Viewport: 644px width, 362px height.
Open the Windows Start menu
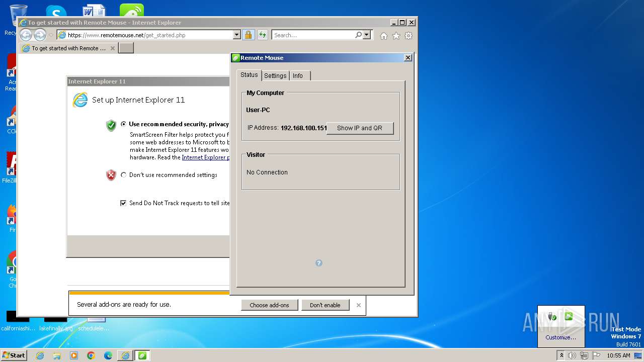coord(14,355)
